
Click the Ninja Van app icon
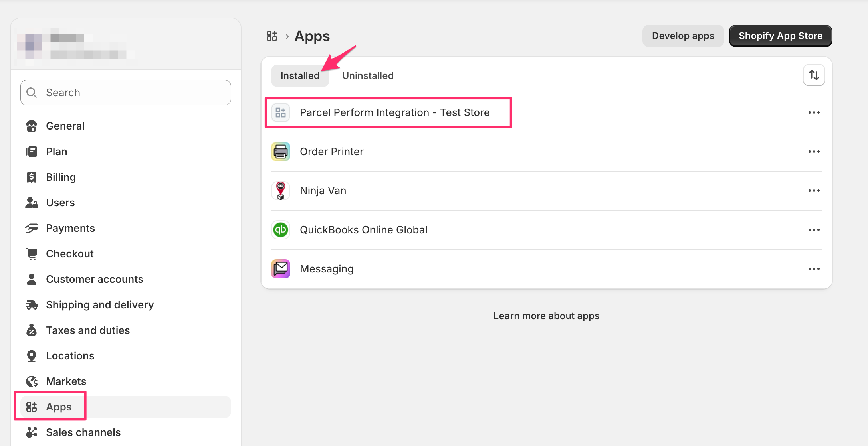281,191
